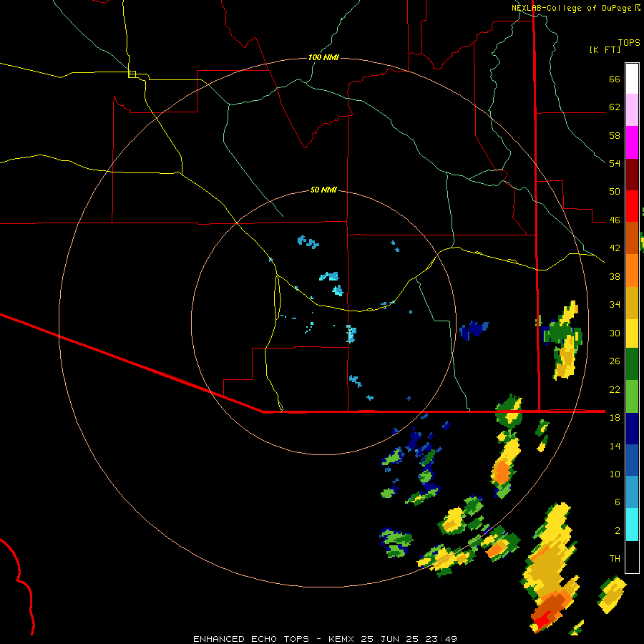This screenshot has height=644, width=644.
Task: Click the dark orange legend swatch
Action: (x=632, y=238)
